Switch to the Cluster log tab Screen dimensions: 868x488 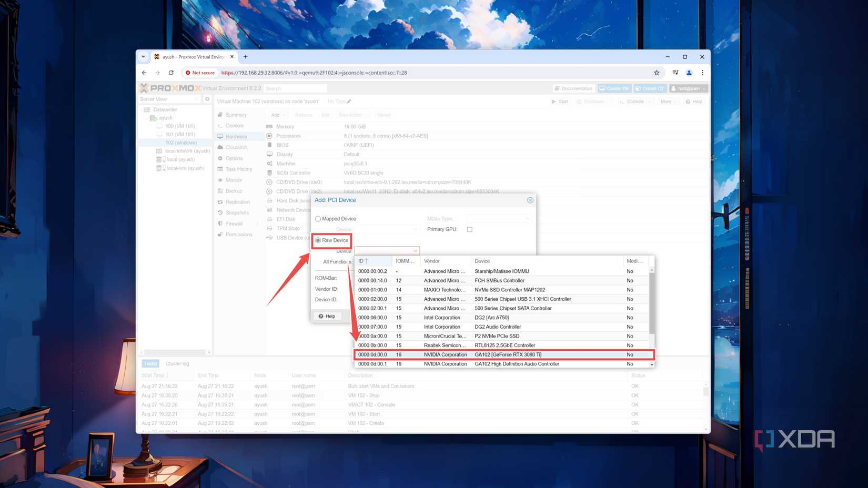click(x=177, y=363)
